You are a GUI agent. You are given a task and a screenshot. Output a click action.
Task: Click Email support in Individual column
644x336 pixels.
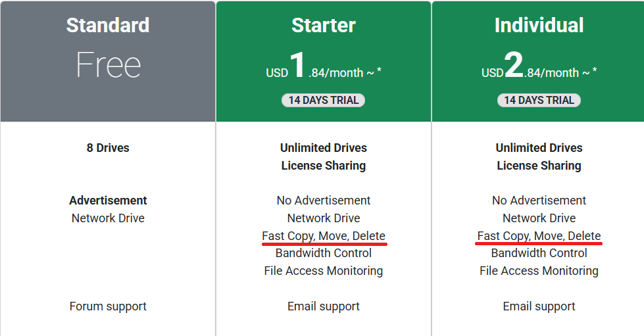click(539, 306)
